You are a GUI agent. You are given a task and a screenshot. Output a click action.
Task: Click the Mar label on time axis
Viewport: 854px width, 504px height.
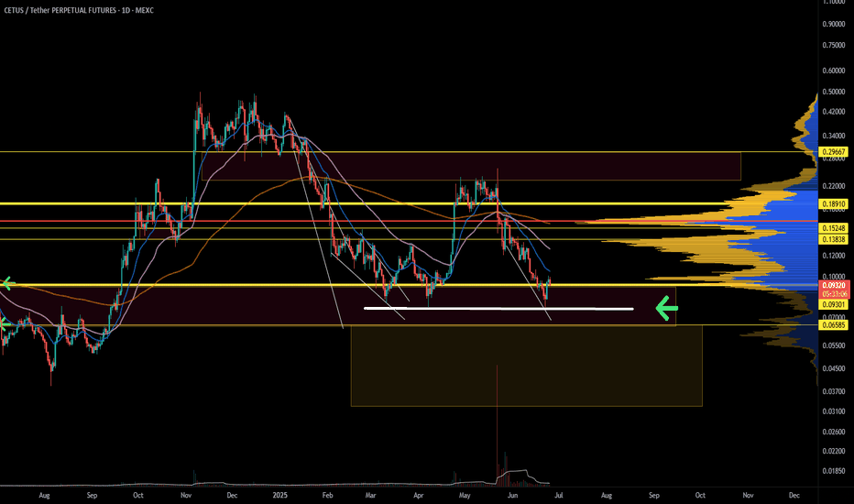click(370, 495)
